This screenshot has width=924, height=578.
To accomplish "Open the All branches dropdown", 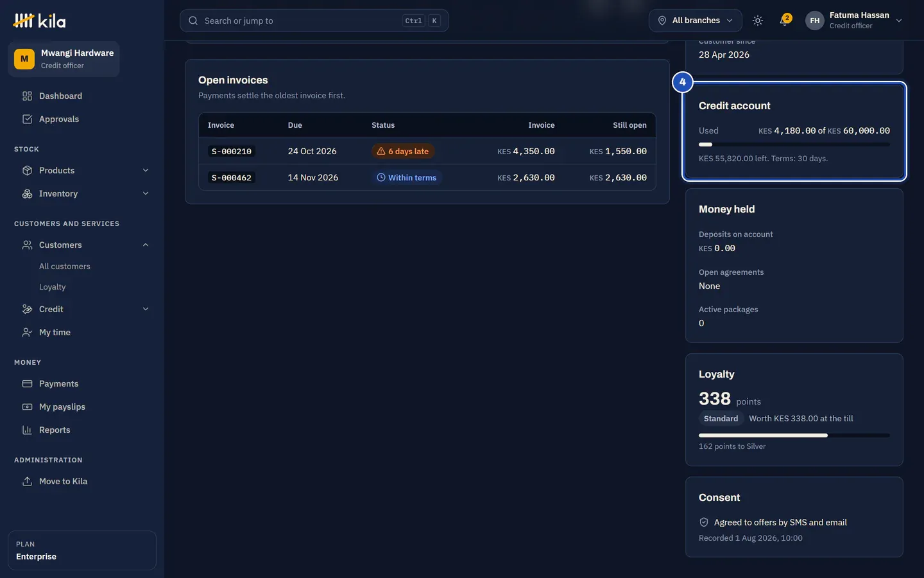I will (696, 21).
